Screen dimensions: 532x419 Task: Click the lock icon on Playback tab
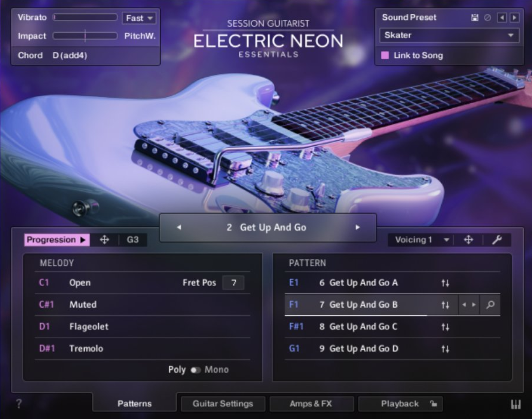(x=433, y=404)
